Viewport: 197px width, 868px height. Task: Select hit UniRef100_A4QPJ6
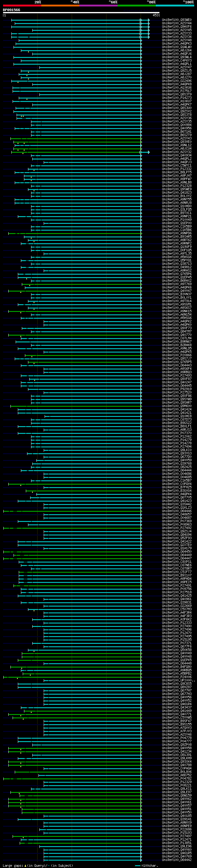click(x=176, y=54)
